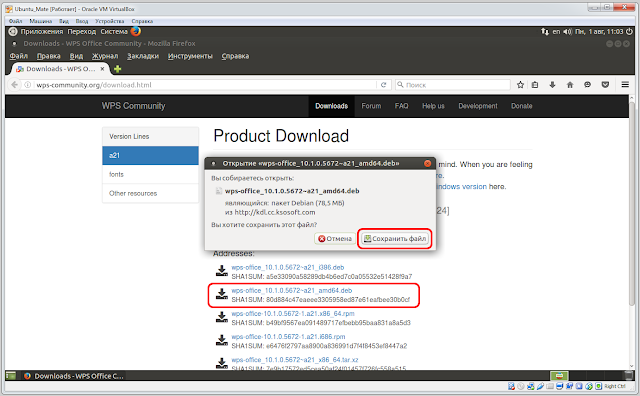Image resolution: width=640 pixels, height=396 pixels.
Task: Click the chat bubble toolbar icon
Action: pos(587,85)
